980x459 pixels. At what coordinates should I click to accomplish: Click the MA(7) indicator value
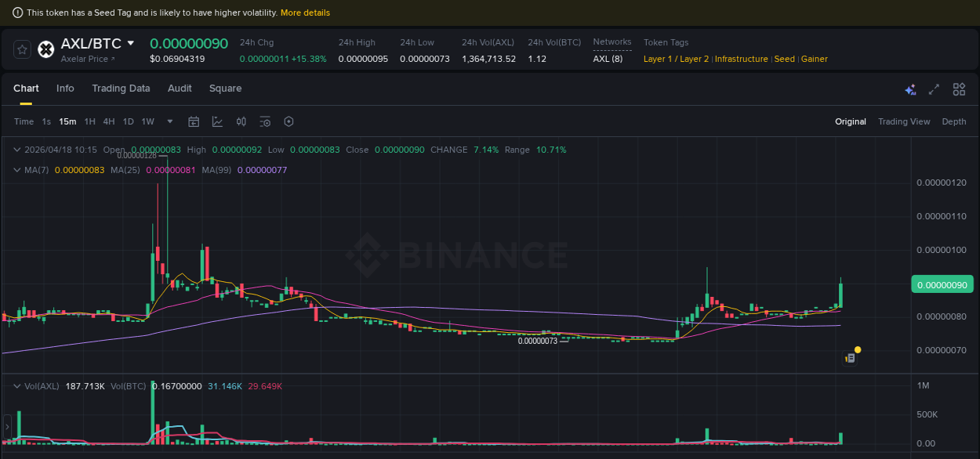coord(79,170)
